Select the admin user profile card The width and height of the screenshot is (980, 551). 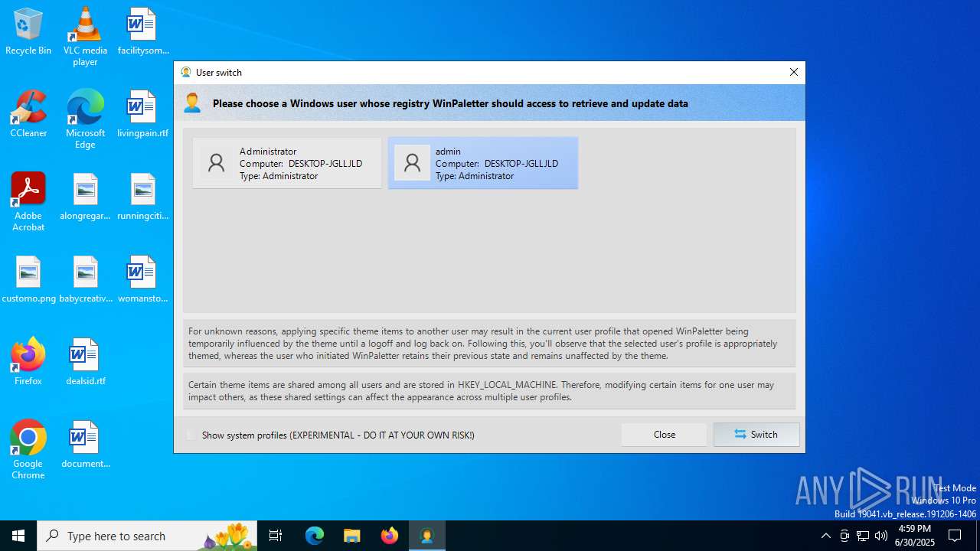click(x=483, y=163)
